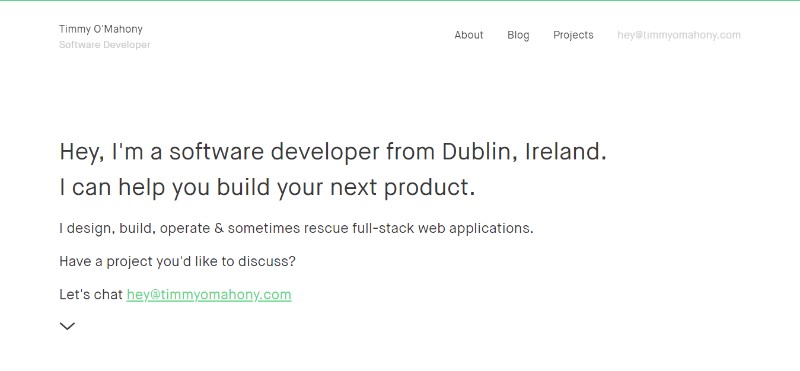
Task: Click the down chevron arrow icon
Action: (67, 326)
